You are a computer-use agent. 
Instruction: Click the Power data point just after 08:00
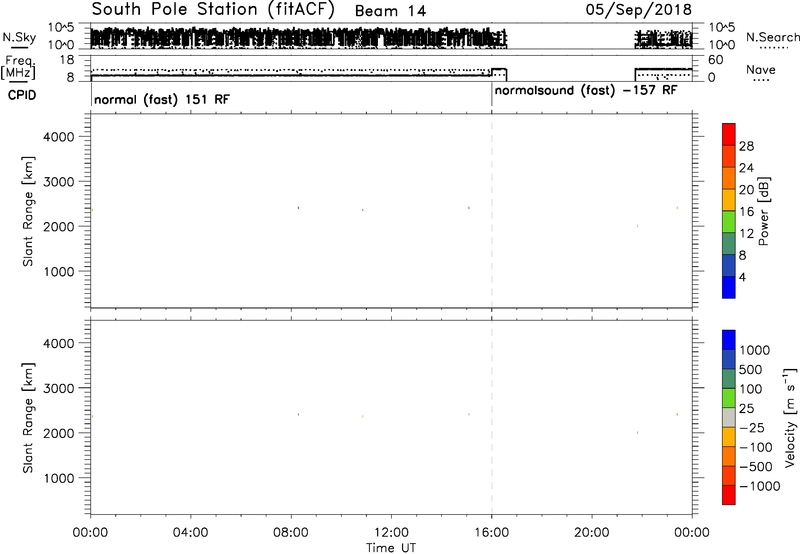(x=298, y=208)
